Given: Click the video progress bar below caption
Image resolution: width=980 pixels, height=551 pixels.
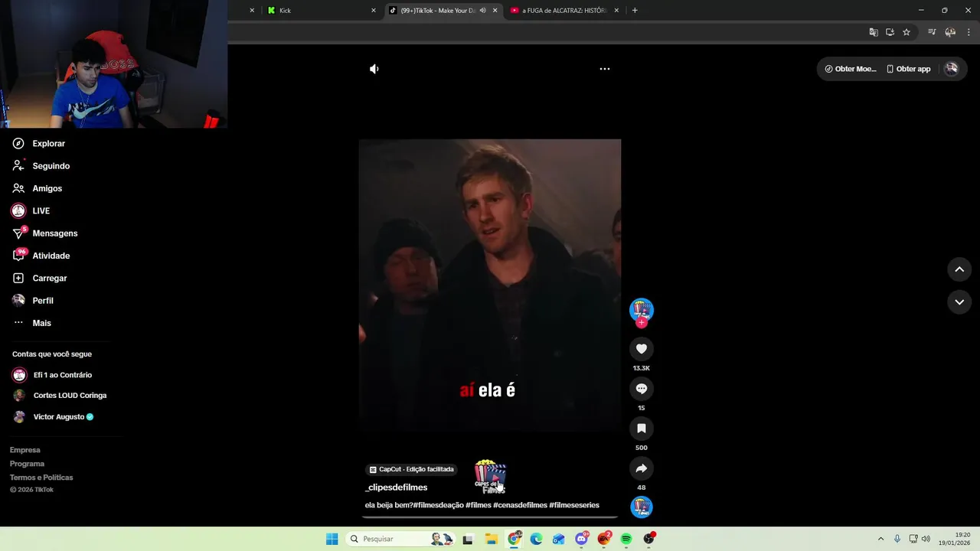Looking at the screenshot, I should [x=490, y=517].
